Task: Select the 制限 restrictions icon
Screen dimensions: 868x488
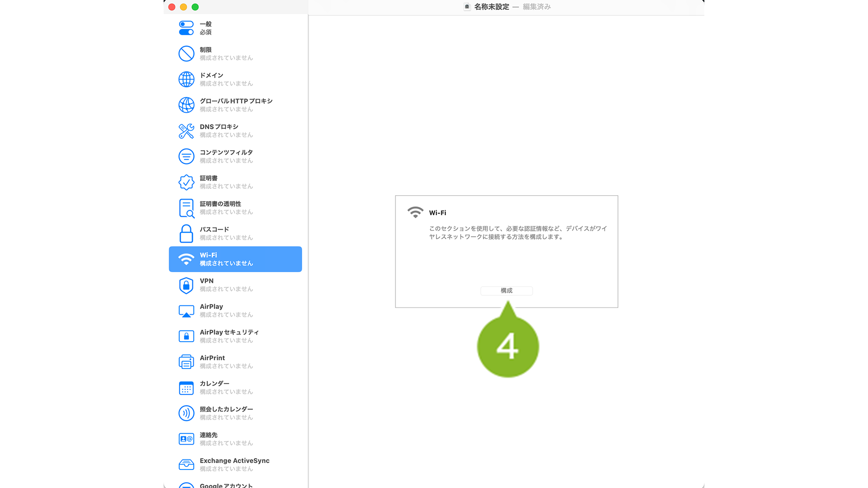Action: [186, 54]
